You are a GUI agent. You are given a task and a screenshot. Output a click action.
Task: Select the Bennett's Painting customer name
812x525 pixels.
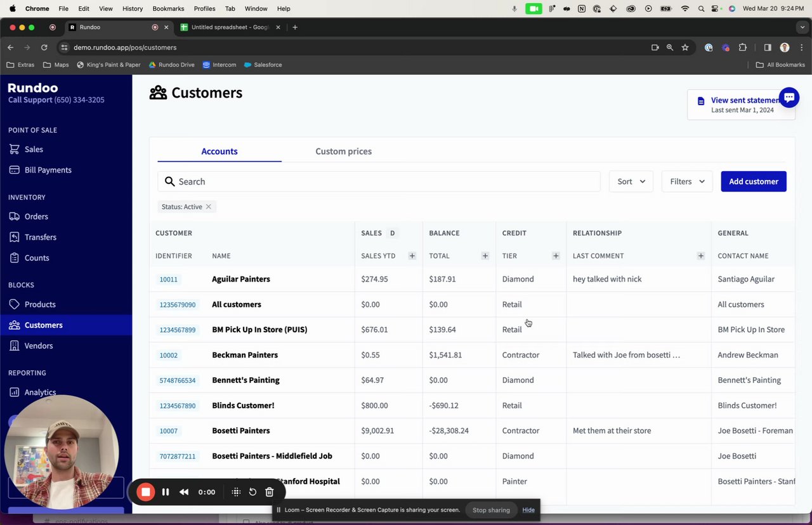(x=246, y=380)
